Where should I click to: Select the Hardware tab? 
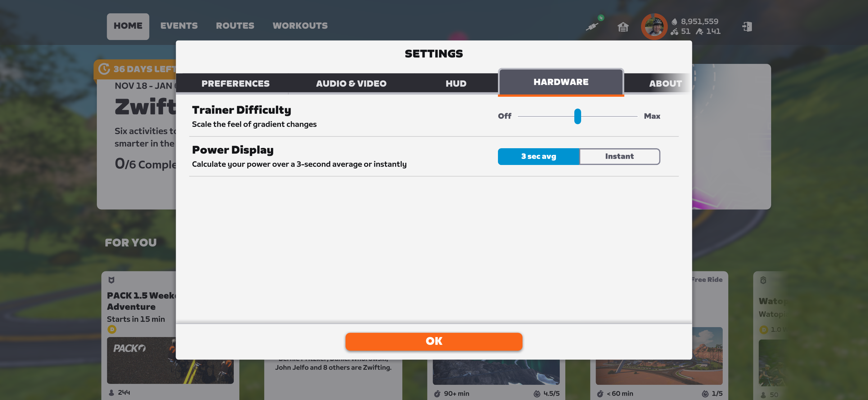click(561, 82)
